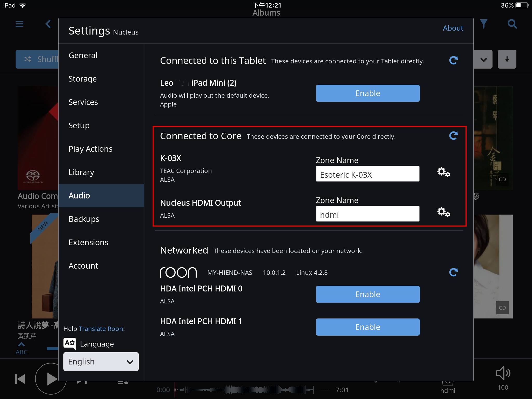
Task: Open Setup settings tab
Action: click(x=101, y=125)
